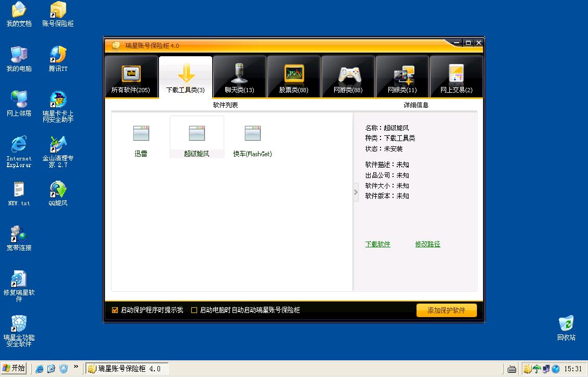This screenshot has width=588, height=377.
Task: Collapse the details panel with the arrow handle
Action: [x=356, y=192]
